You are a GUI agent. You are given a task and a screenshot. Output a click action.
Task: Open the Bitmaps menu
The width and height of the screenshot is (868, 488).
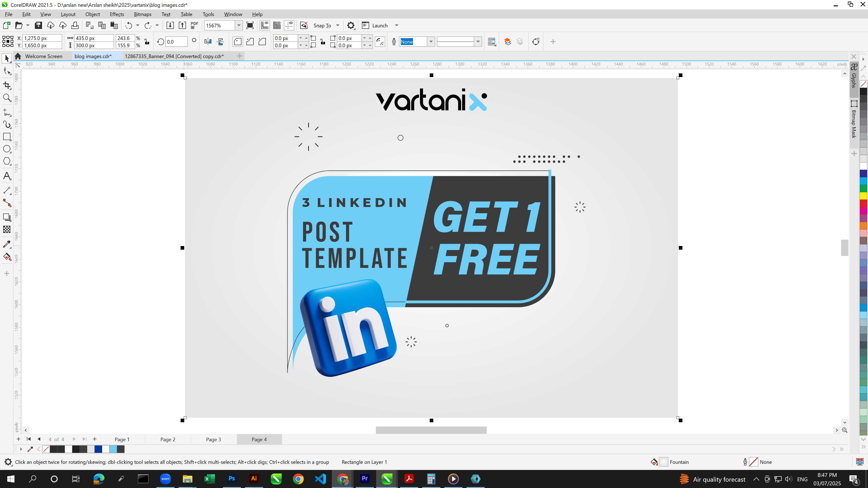coord(143,14)
